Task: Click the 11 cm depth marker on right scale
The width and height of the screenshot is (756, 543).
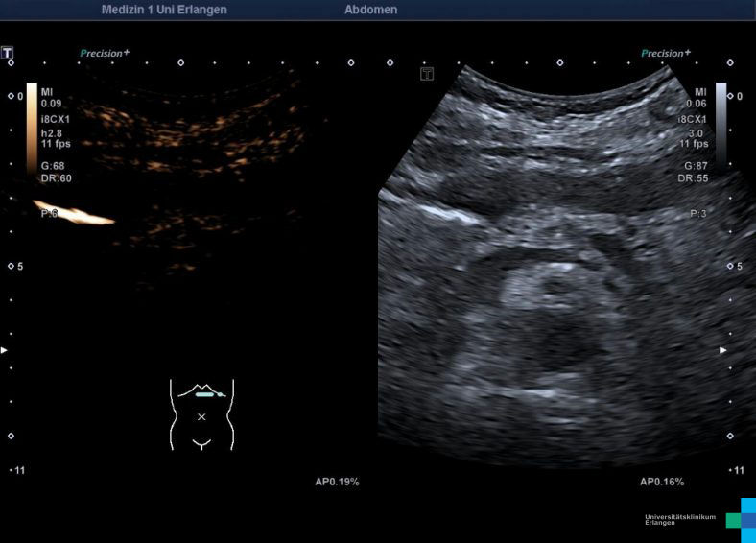Action: tap(736, 470)
